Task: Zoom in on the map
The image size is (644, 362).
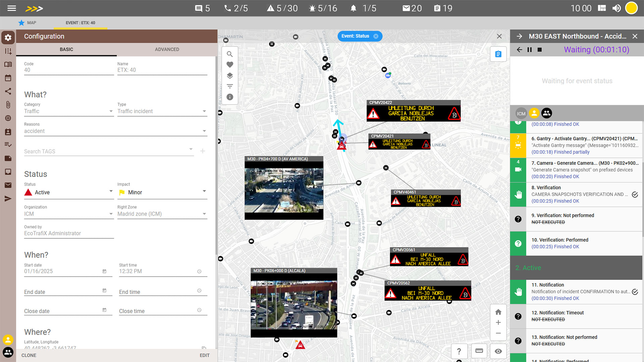Action: pos(498,322)
